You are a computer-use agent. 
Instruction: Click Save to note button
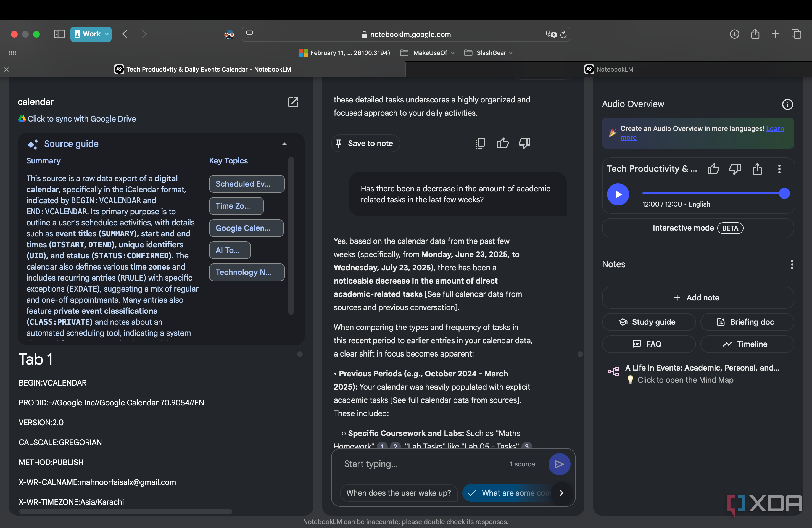pos(365,143)
